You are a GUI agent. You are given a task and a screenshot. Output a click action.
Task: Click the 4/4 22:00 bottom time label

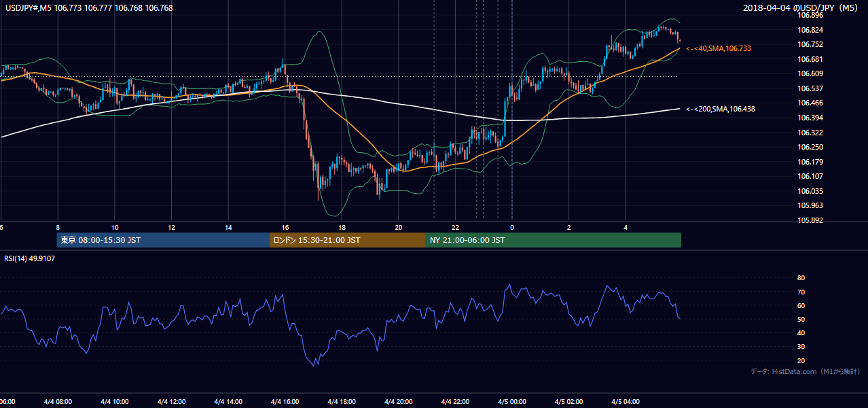coord(455,402)
